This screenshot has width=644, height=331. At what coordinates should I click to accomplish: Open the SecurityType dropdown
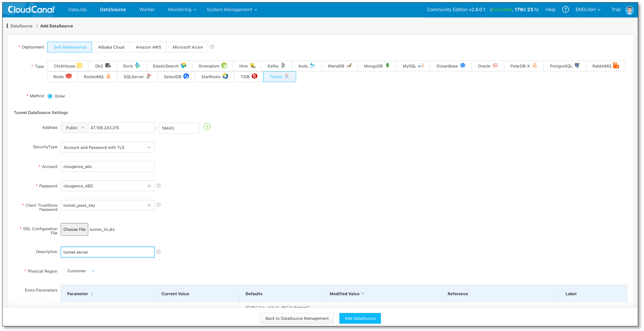[107, 148]
